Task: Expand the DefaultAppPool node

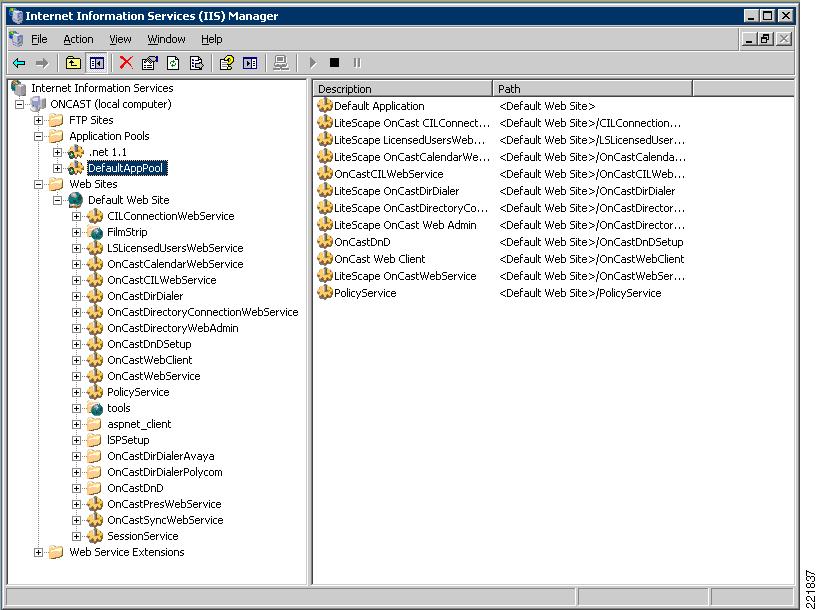Action: pyautogui.click(x=58, y=168)
